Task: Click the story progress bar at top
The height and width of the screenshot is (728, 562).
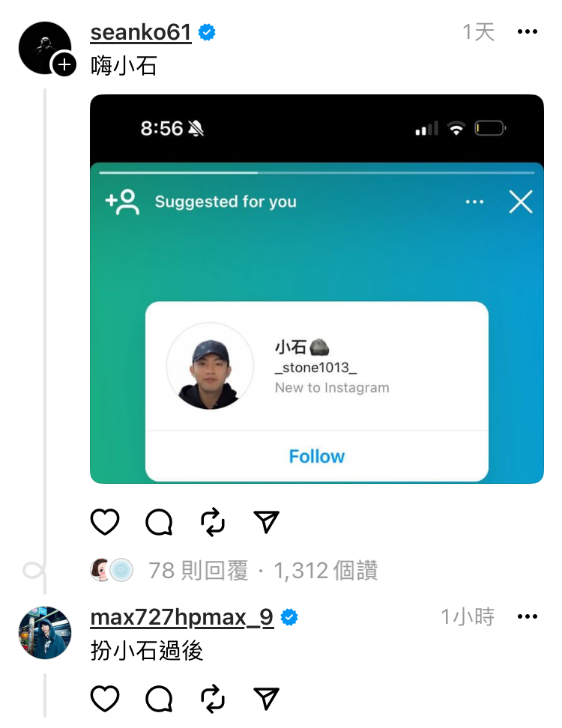Action: click(x=317, y=173)
